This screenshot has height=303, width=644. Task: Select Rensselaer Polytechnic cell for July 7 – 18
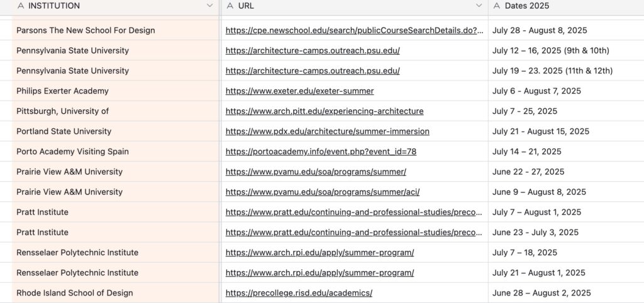click(x=116, y=253)
